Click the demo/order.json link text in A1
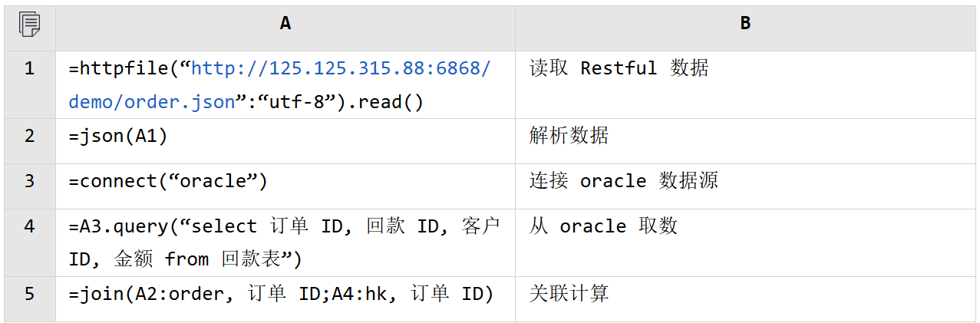980x323 pixels. 152,102
